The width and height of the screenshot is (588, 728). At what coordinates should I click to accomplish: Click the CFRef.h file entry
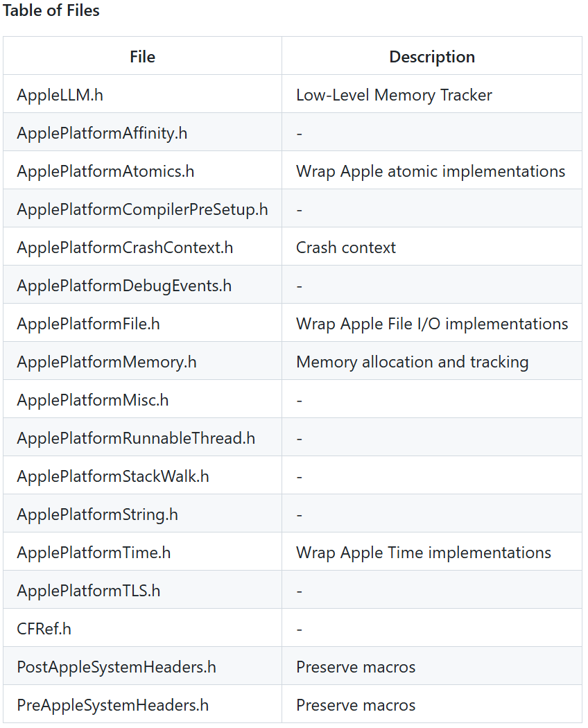(44, 629)
